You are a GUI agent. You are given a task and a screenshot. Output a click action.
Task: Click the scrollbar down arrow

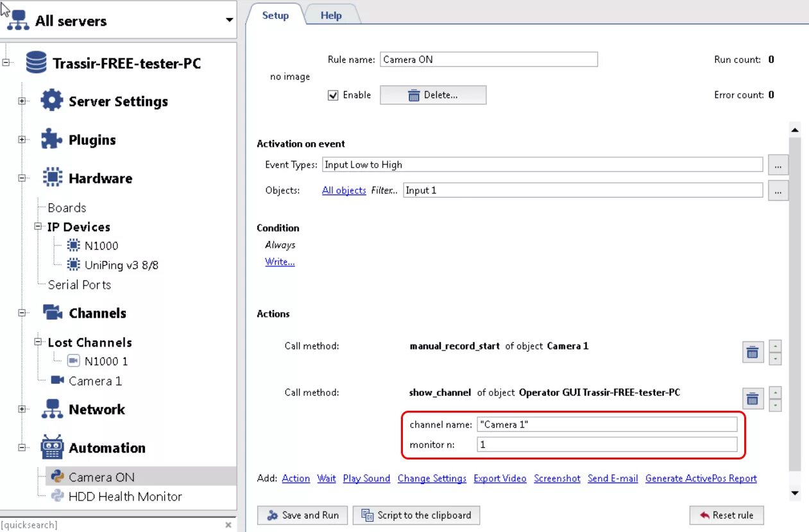[795, 493]
